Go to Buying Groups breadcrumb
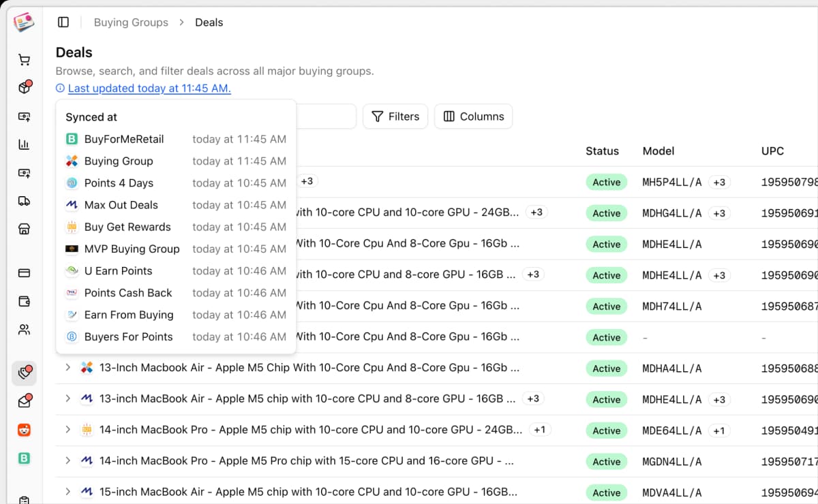This screenshot has width=818, height=504. [x=131, y=22]
